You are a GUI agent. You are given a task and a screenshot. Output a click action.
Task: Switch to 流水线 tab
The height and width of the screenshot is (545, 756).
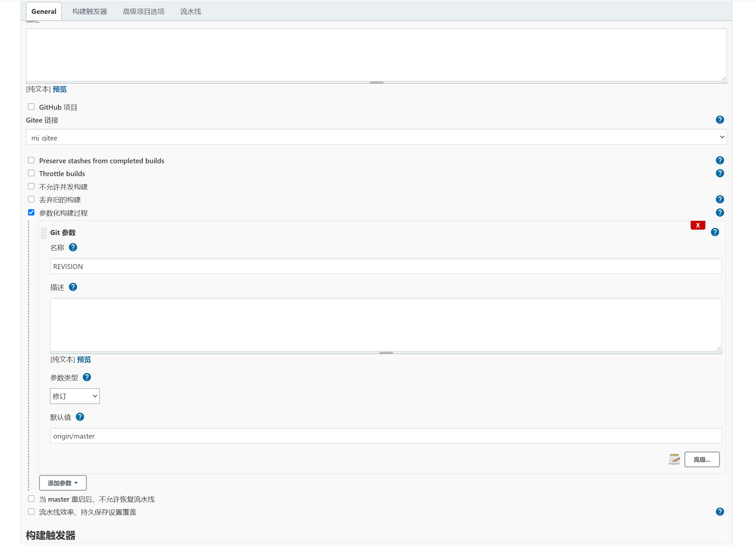(x=191, y=11)
